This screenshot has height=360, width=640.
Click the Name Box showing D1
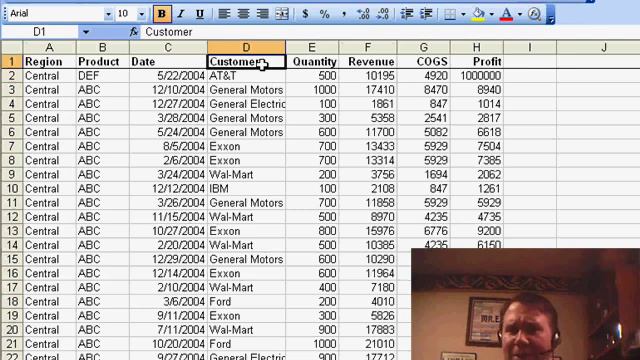tap(40, 32)
